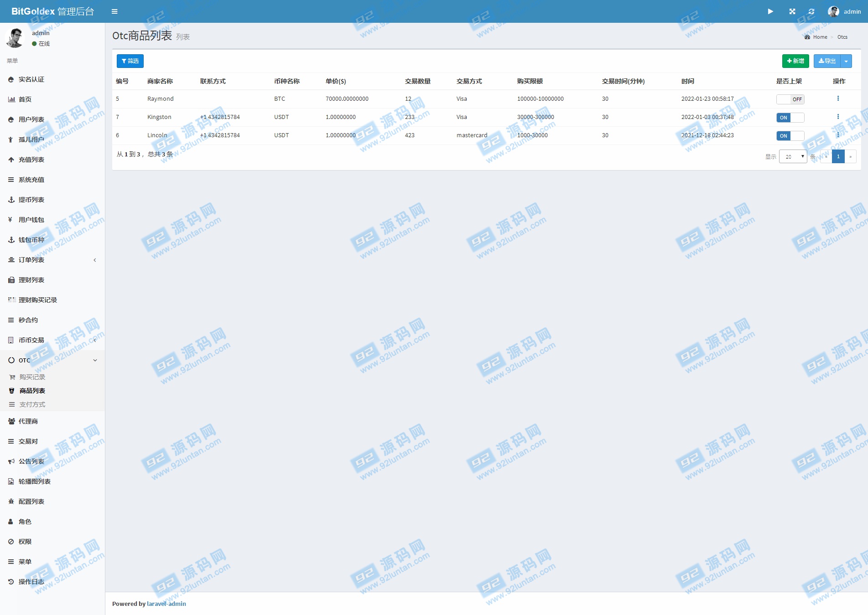This screenshot has width=868, height=615.
Task: Click the 导出 export button
Action: [827, 61]
